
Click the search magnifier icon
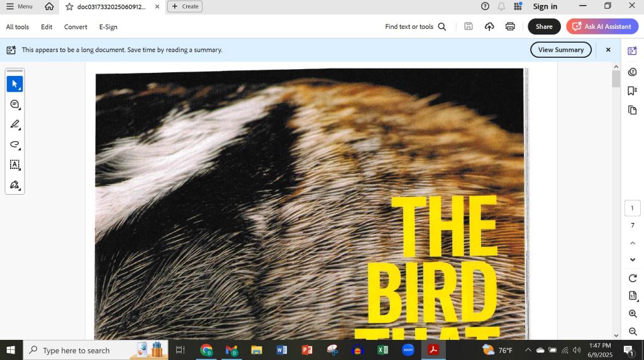pos(442,26)
